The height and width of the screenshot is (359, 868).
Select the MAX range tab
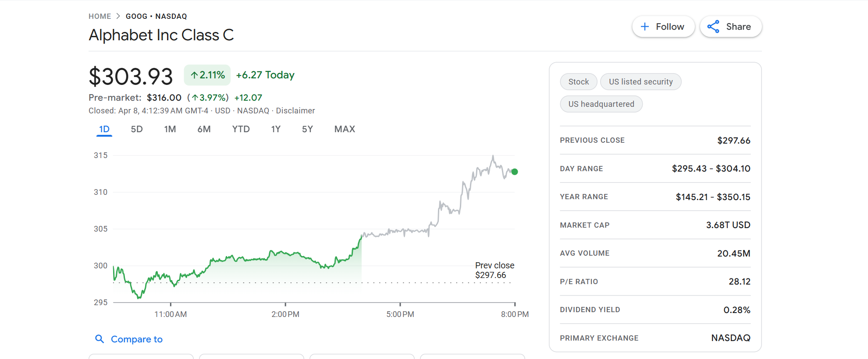click(x=345, y=129)
